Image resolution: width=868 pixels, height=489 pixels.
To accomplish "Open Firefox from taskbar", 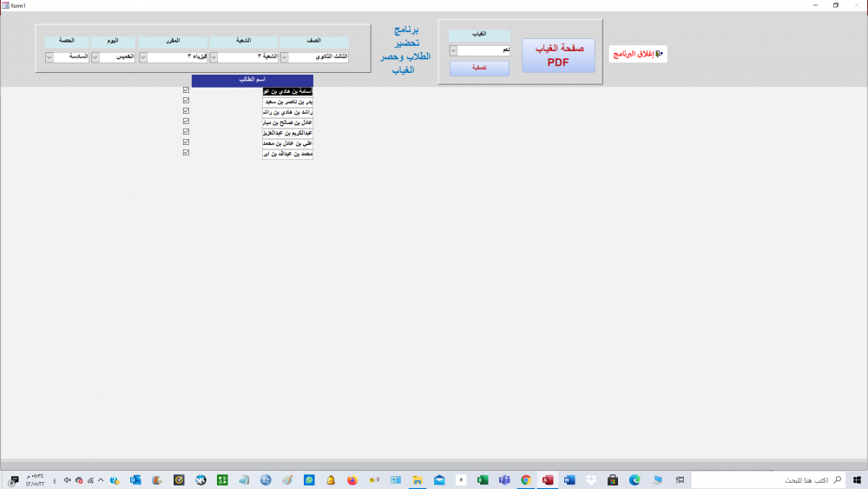I will 352,480.
